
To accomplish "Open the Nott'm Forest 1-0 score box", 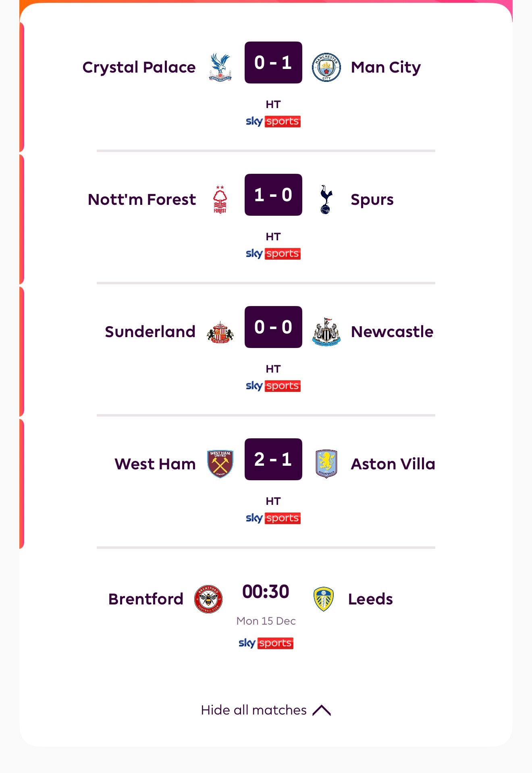I will point(273,195).
